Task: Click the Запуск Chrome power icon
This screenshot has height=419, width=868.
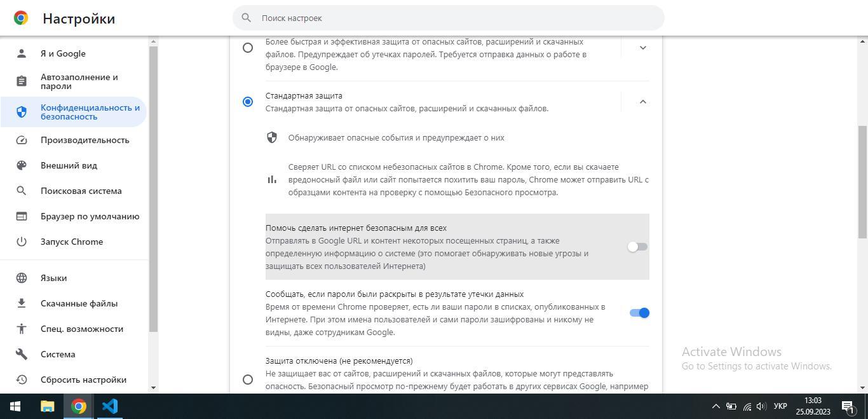Action: (x=22, y=242)
